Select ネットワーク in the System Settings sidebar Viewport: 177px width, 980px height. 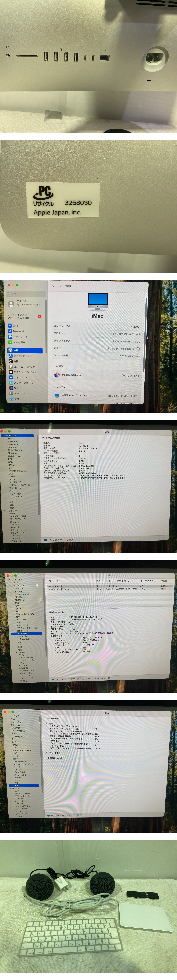click(20, 337)
